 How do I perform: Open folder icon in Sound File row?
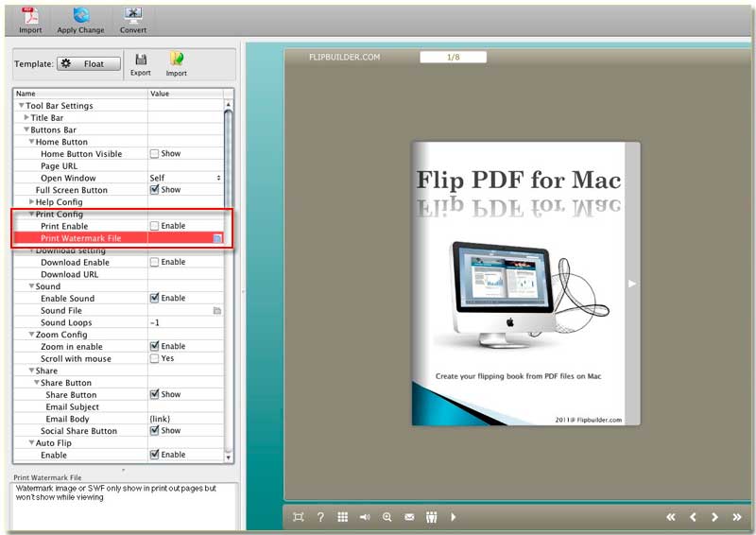217,311
